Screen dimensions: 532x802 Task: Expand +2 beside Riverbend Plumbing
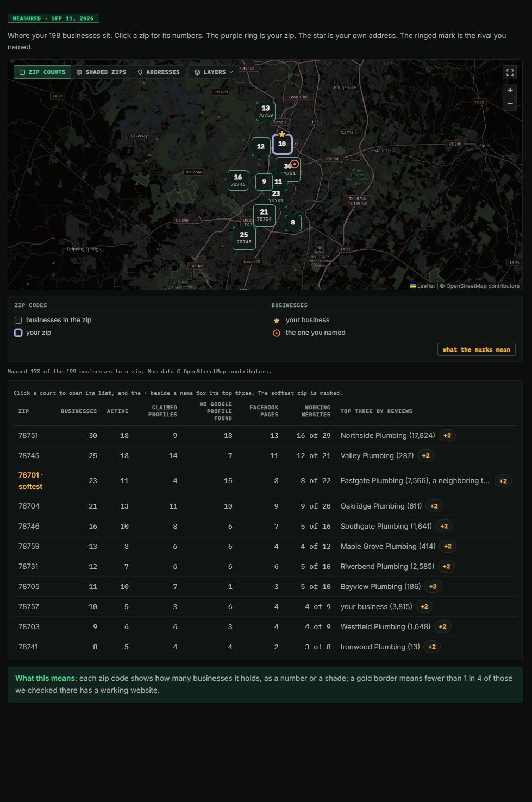[x=447, y=567]
